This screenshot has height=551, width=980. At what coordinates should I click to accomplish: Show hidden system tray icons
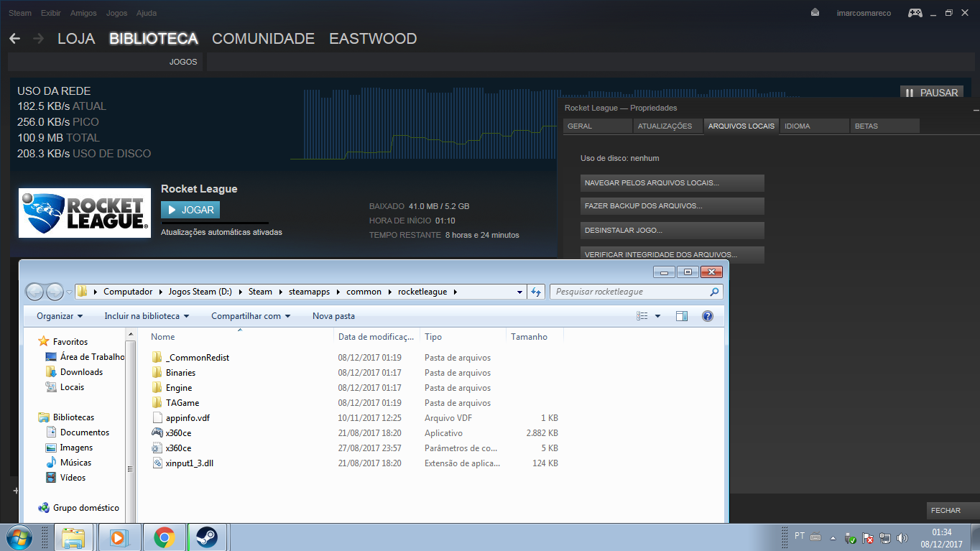click(x=833, y=537)
